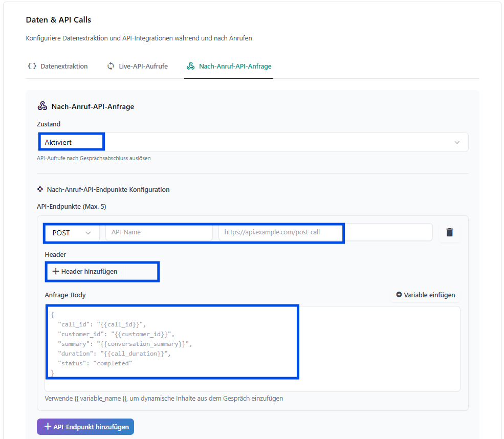Open the Live-API-Aufrufe tab
Image resolution: width=504 pixels, height=439 pixels.
point(143,66)
